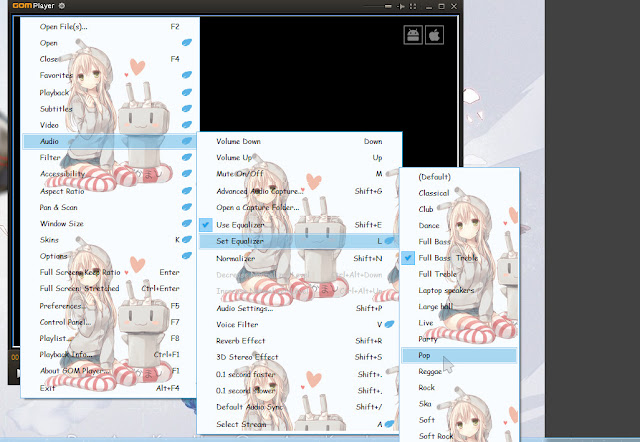Expand the Playback submenu

pyautogui.click(x=187, y=92)
